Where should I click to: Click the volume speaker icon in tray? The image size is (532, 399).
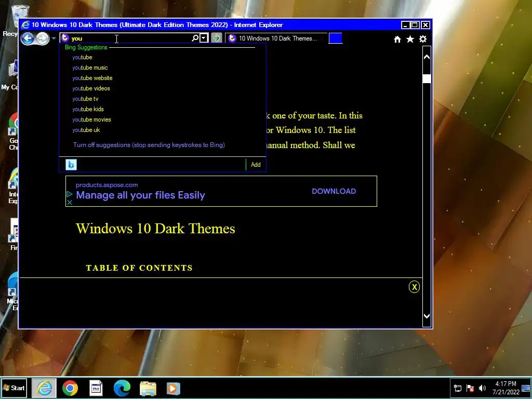pyautogui.click(x=482, y=388)
